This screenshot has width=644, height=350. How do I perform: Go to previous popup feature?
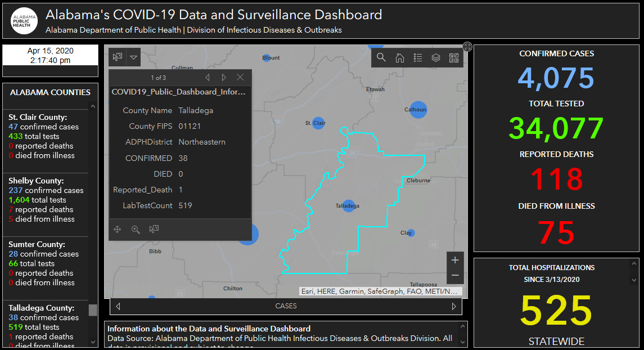tap(208, 78)
